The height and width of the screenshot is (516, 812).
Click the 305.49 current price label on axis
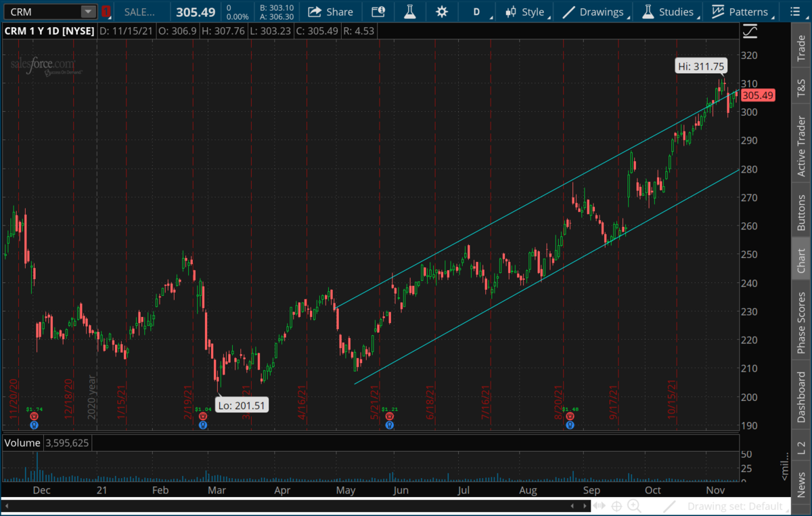point(758,95)
